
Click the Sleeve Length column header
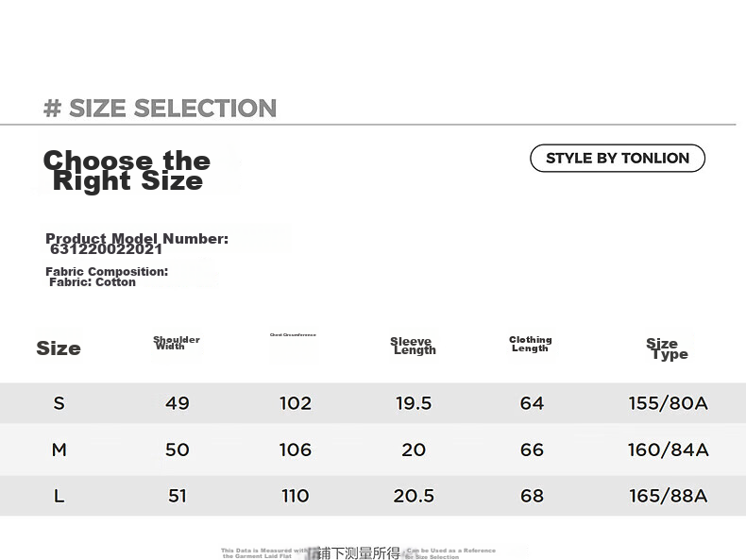(x=413, y=346)
